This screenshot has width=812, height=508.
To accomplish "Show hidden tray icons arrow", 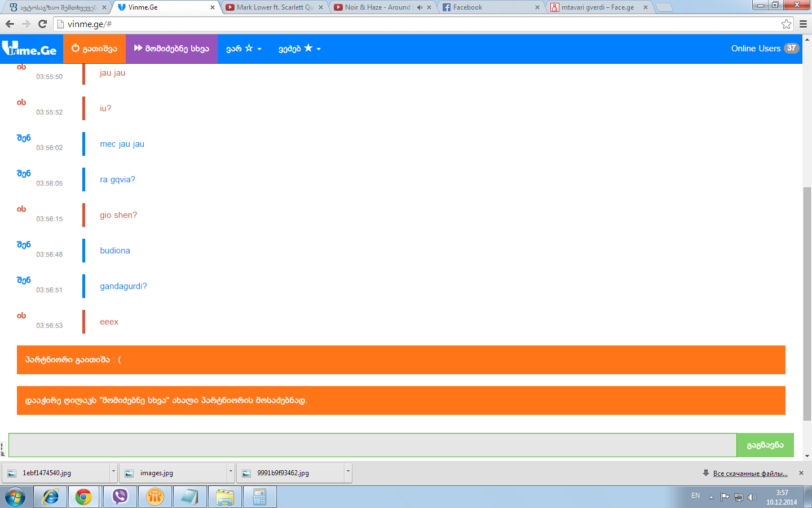I will tap(711, 497).
